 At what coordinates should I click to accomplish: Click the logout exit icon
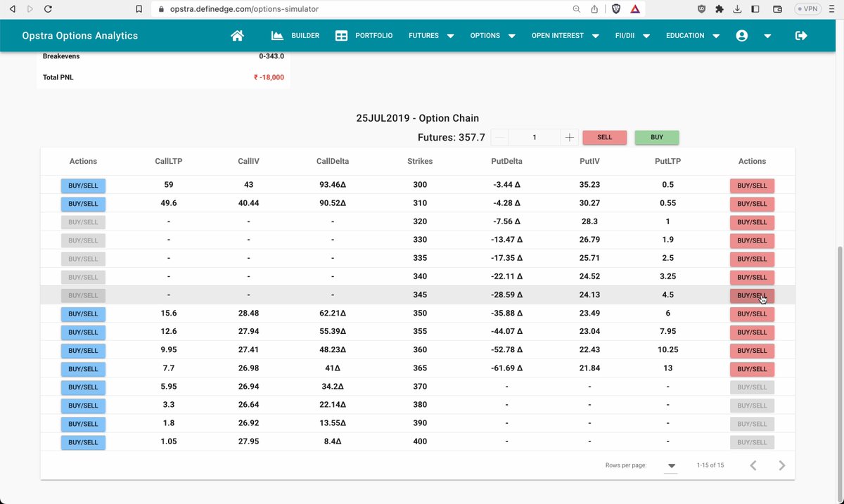pyautogui.click(x=801, y=35)
